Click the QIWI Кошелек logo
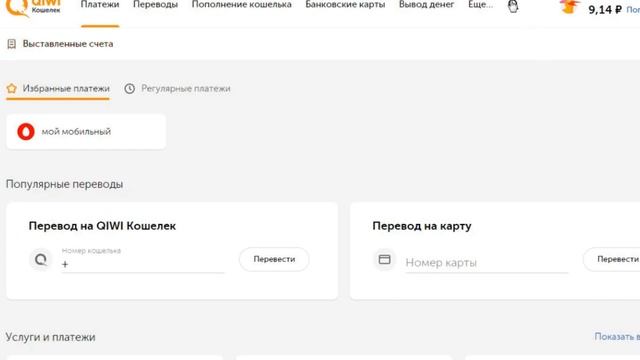Screen dimensions: 640x360 click(x=33, y=7)
